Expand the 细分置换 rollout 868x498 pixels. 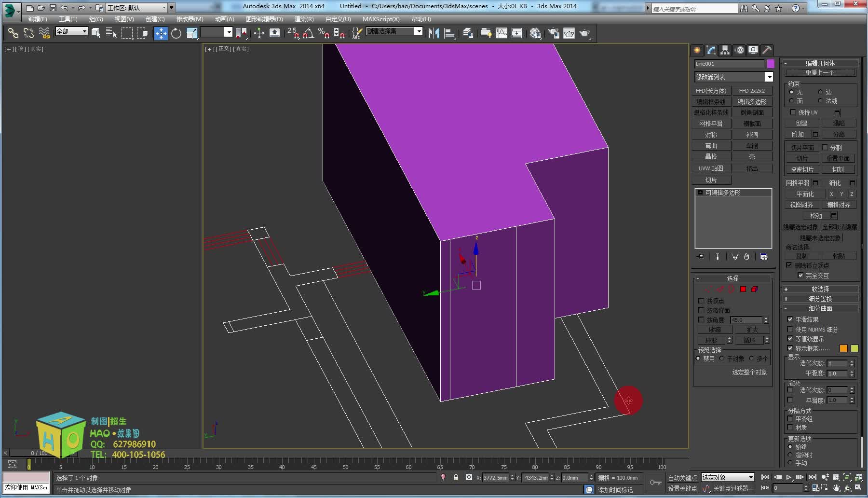point(820,299)
